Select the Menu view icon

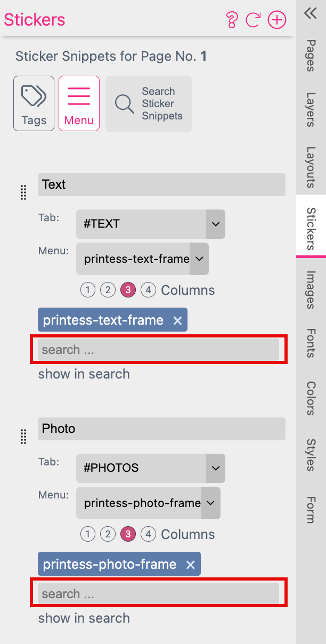79,103
